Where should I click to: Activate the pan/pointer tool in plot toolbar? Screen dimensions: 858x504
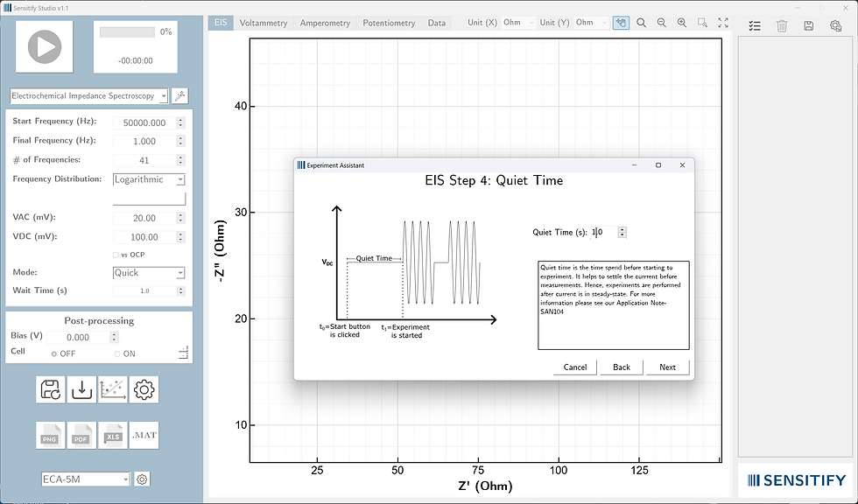[621, 23]
